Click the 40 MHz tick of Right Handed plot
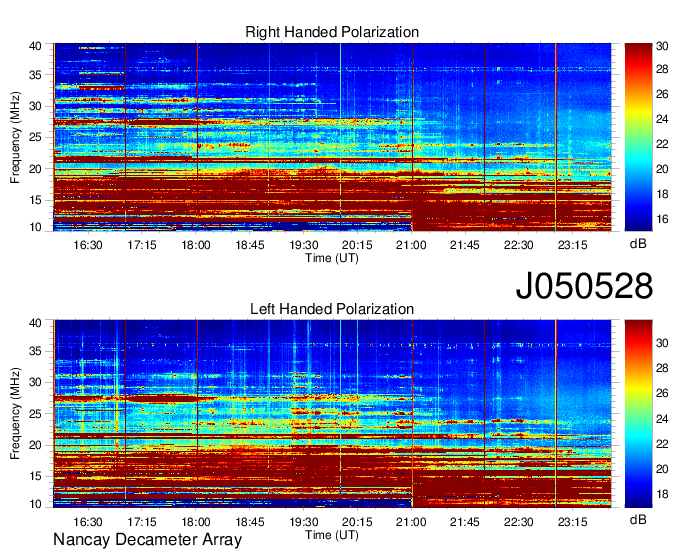 pos(35,46)
